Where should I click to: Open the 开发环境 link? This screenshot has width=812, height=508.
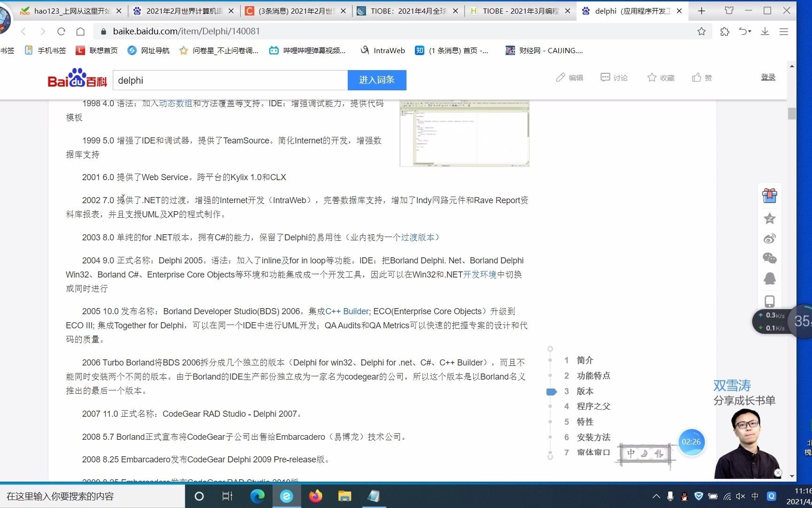click(x=480, y=275)
